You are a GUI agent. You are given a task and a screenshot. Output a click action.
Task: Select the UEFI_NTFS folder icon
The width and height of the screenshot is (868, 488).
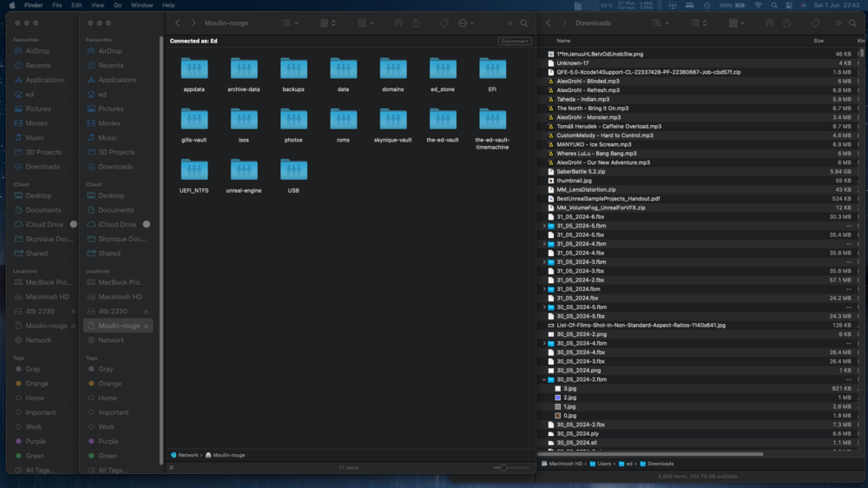click(x=194, y=169)
